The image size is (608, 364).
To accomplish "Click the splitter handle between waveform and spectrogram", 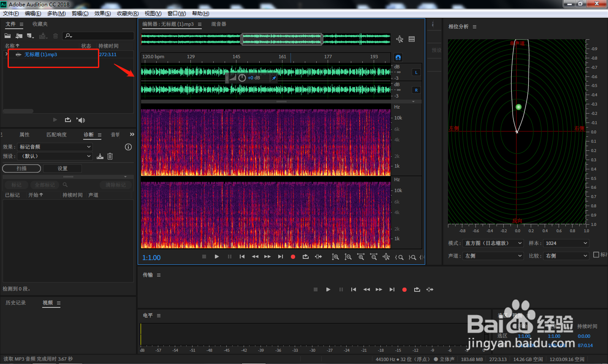I will (281, 102).
